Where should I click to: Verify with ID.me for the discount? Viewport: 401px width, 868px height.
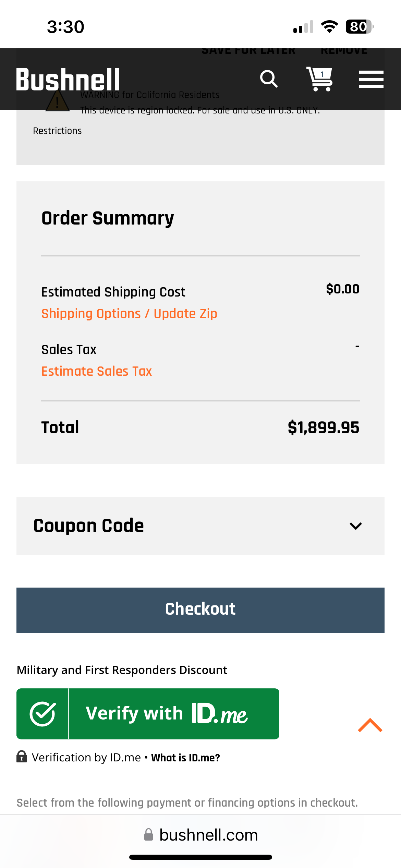167,714
